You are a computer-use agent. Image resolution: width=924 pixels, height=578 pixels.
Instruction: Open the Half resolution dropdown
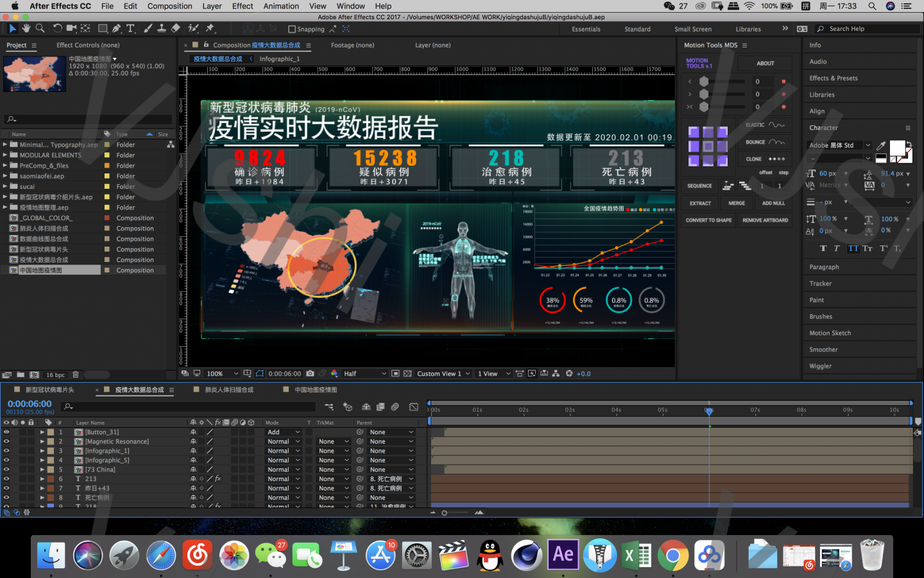tap(365, 373)
